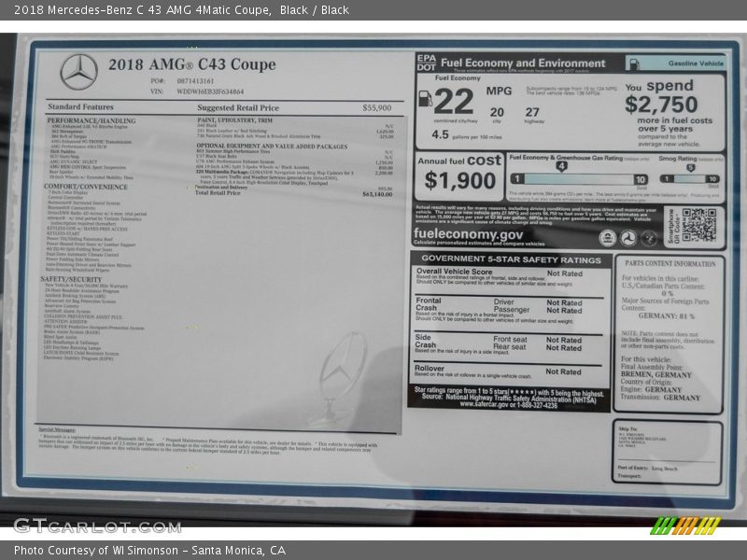Click the BREMEN, GERMANY assembly point

tap(656, 375)
